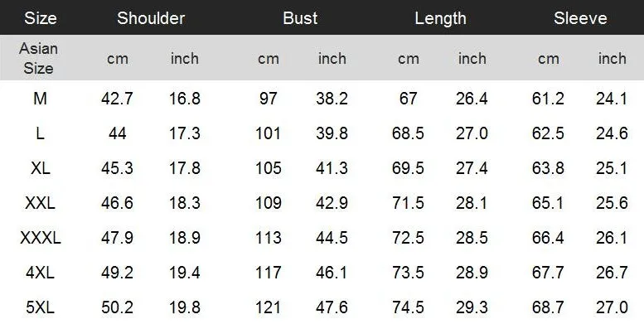
Task: Select the XXXL size row label
Action: point(41,238)
